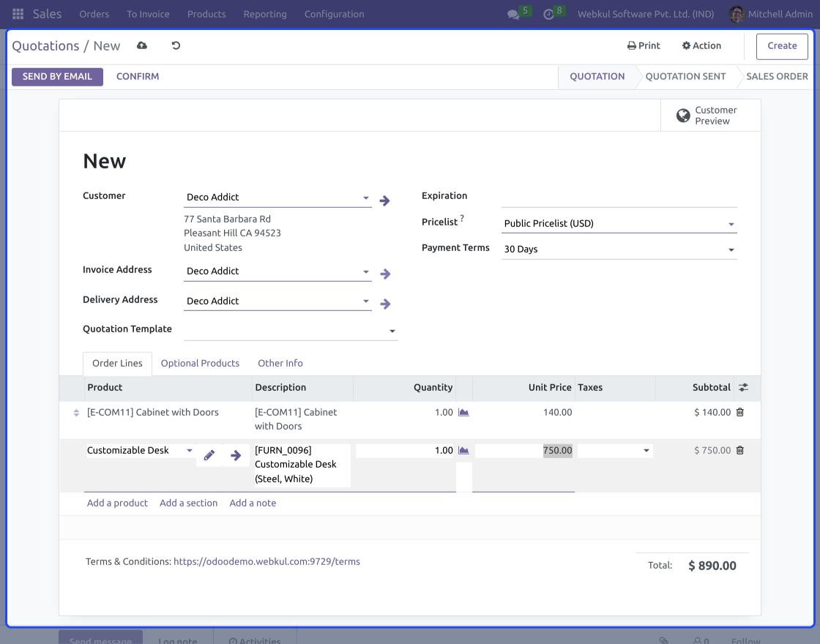
Task: Switch to the Optional Products tab
Action: click(x=200, y=363)
